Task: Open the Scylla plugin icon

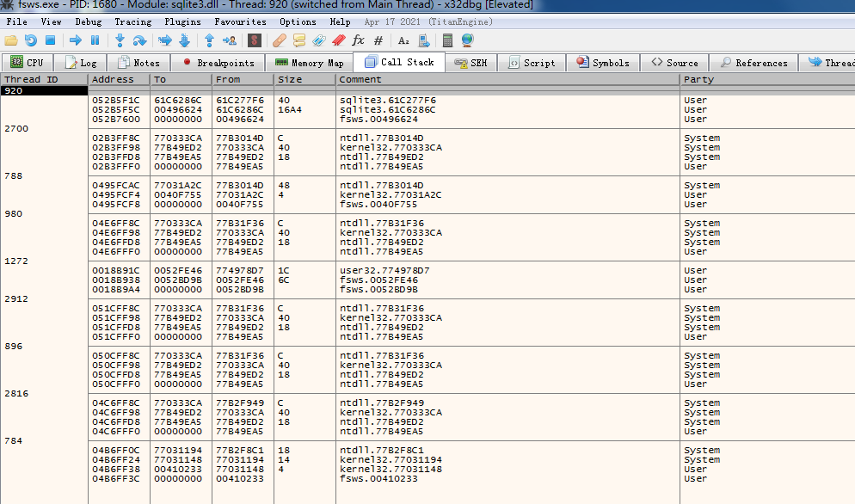Action: [x=254, y=40]
